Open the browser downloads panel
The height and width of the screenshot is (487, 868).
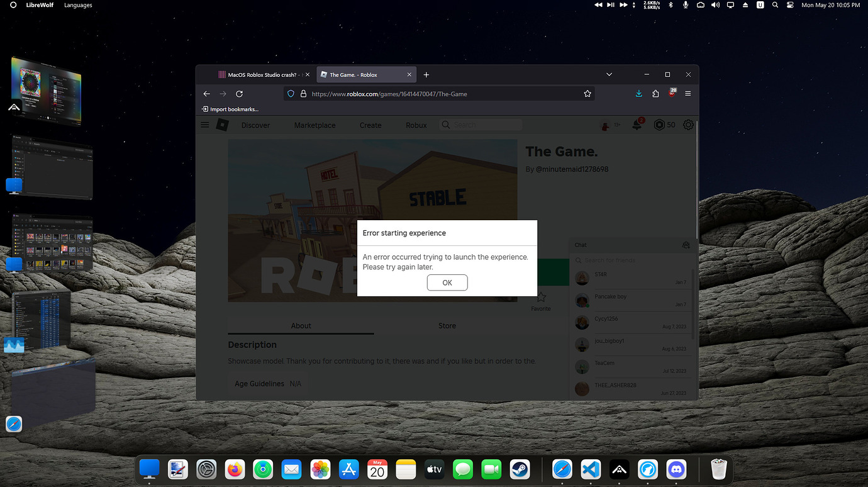coord(638,93)
